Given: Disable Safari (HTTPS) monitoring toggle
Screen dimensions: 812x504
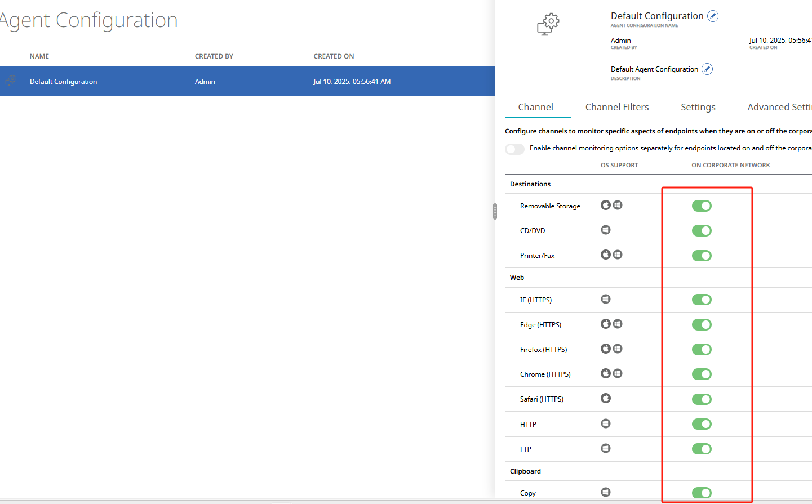Looking at the screenshot, I should click(702, 399).
